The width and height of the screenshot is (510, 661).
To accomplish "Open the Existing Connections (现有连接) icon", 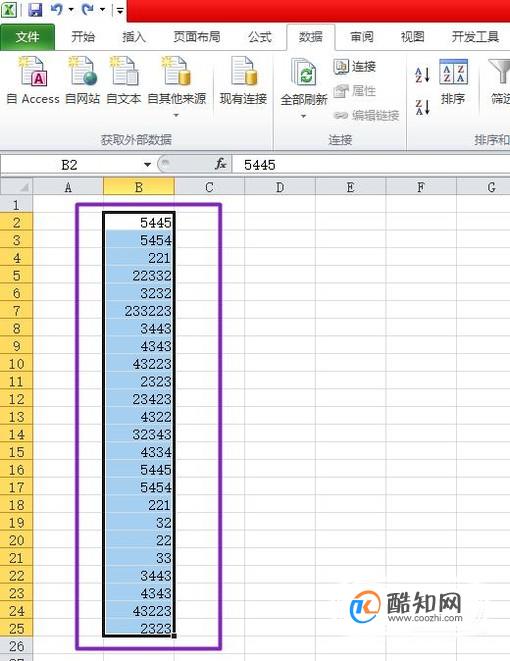I will click(x=244, y=72).
